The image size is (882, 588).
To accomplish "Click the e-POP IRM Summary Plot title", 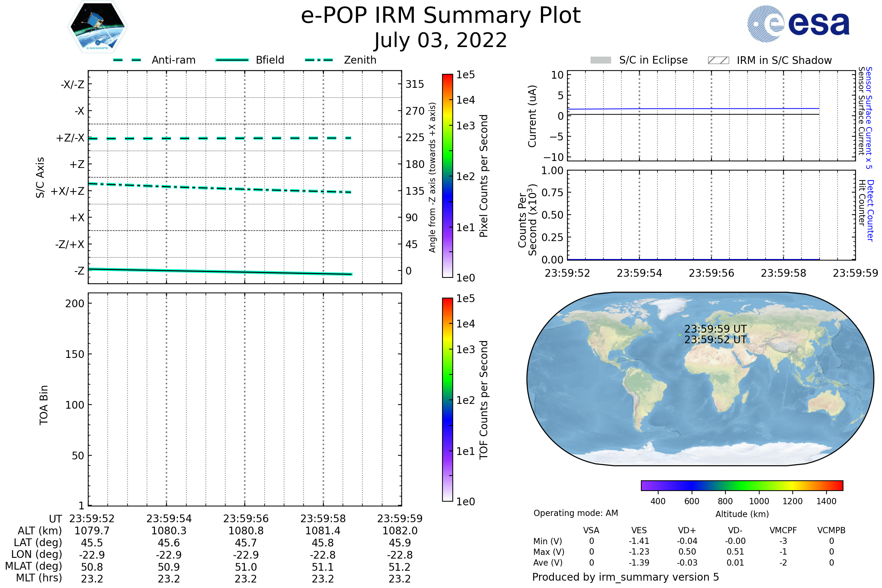I will pos(441,16).
